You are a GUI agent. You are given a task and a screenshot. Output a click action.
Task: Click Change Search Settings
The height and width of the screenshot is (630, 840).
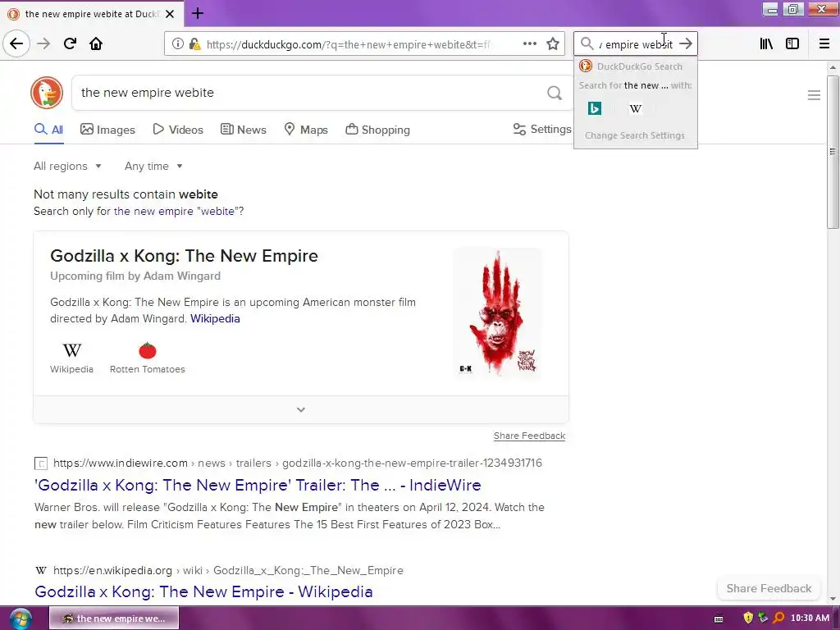click(635, 135)
